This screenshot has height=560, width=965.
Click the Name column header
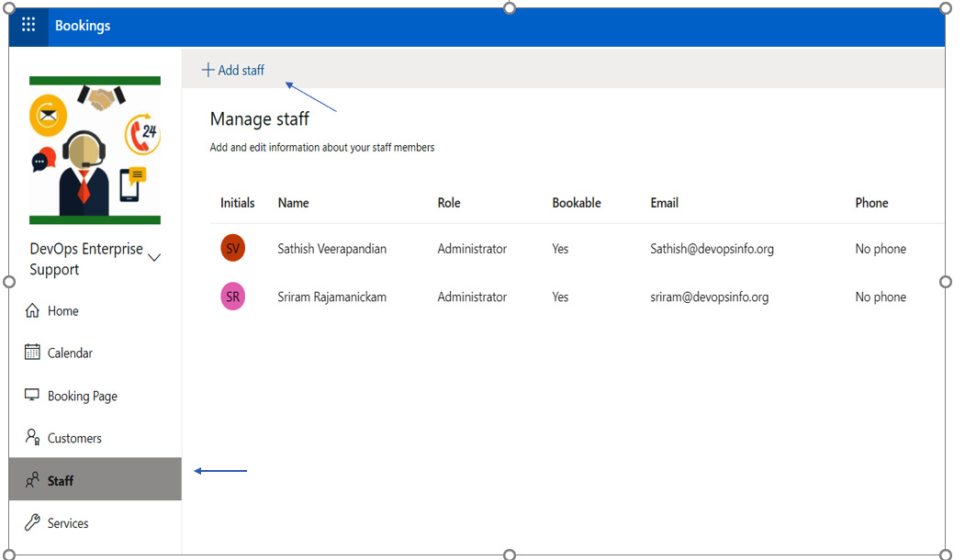pos(294,203)
